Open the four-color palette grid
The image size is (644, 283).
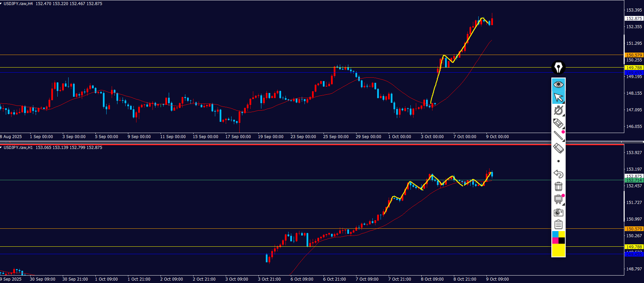click(558, 238)
